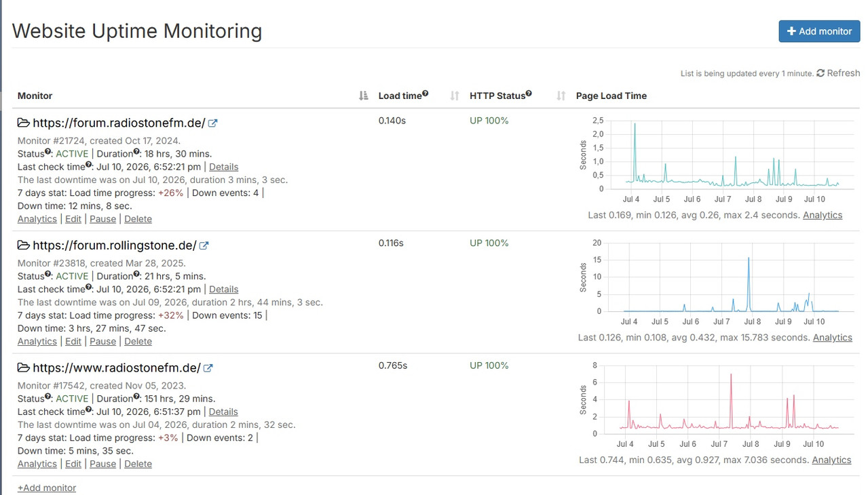Pause the forum.radiostonefm.de monitor
Image resolution: width=868 pixels, height=495 pixels.
102,219
